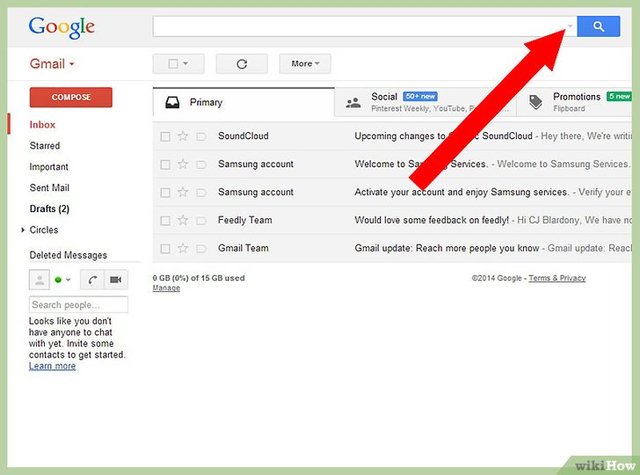Select the Gmail Team email checkbox

click(x=165, y=249)
